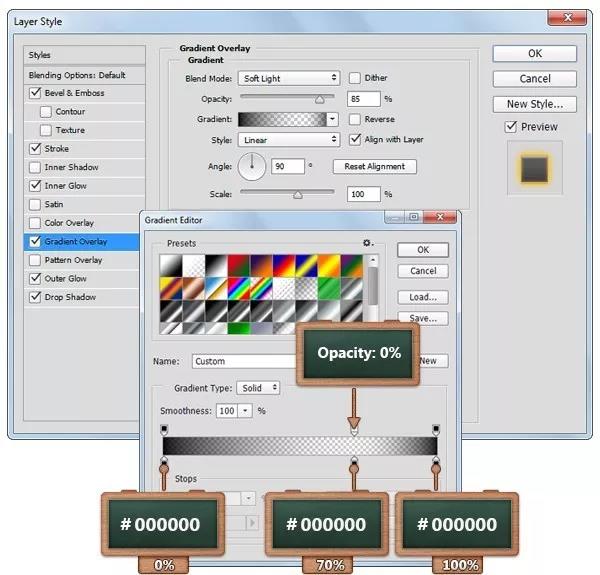
Task: Click the Reset Alignment button
Action: (375, 166)
